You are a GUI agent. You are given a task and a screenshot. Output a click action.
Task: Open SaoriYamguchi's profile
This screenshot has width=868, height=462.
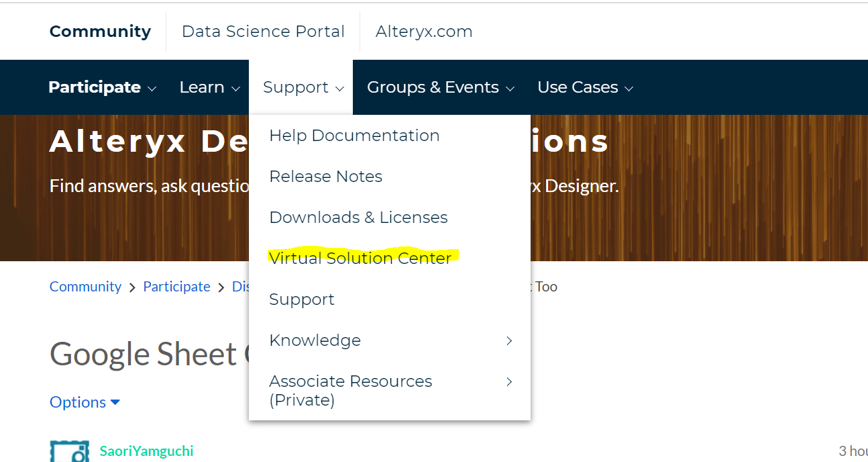click(146, 451)
